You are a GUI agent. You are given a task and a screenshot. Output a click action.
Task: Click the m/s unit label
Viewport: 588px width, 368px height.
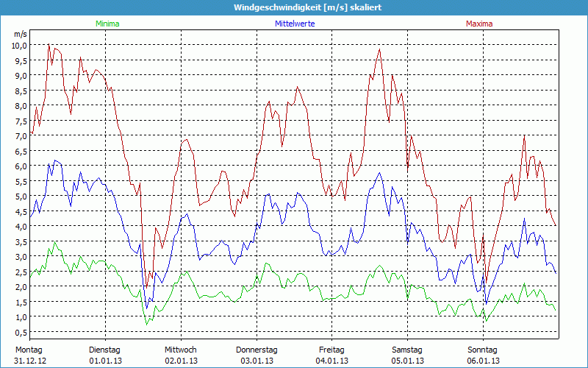(x=20, y=34)
